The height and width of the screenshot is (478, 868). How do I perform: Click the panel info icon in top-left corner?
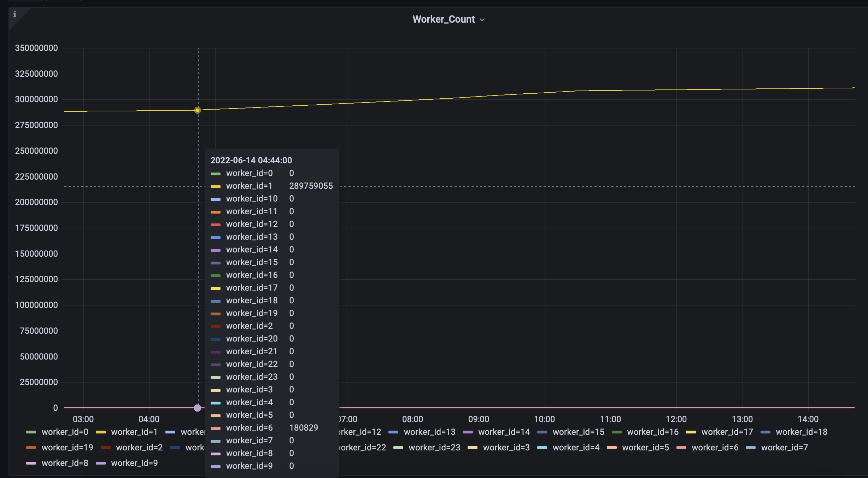[14, 15]
